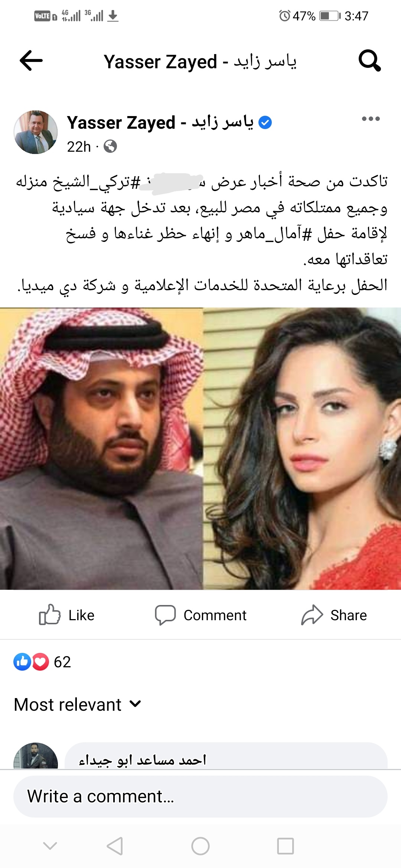Tap the Comment speech bubble icon

pos(165,615)
